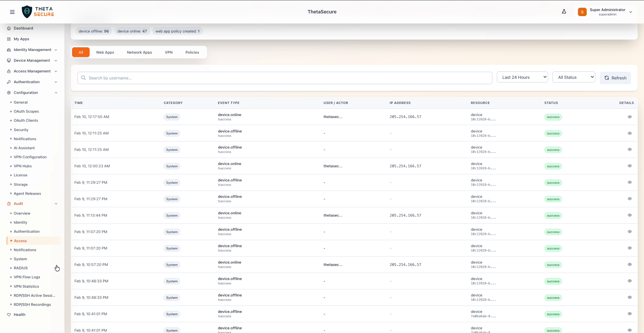The height and width of the screenshot is (333, 644).
Task: Select My Apps in the sidebar
Action: point(21,39)
